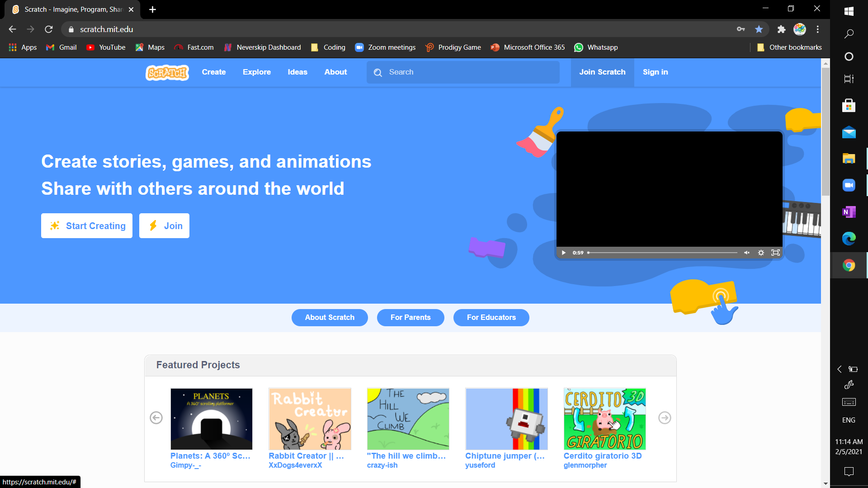
Task: Open the Rabbit Creator project thumbnail
Action: (310, 418)
